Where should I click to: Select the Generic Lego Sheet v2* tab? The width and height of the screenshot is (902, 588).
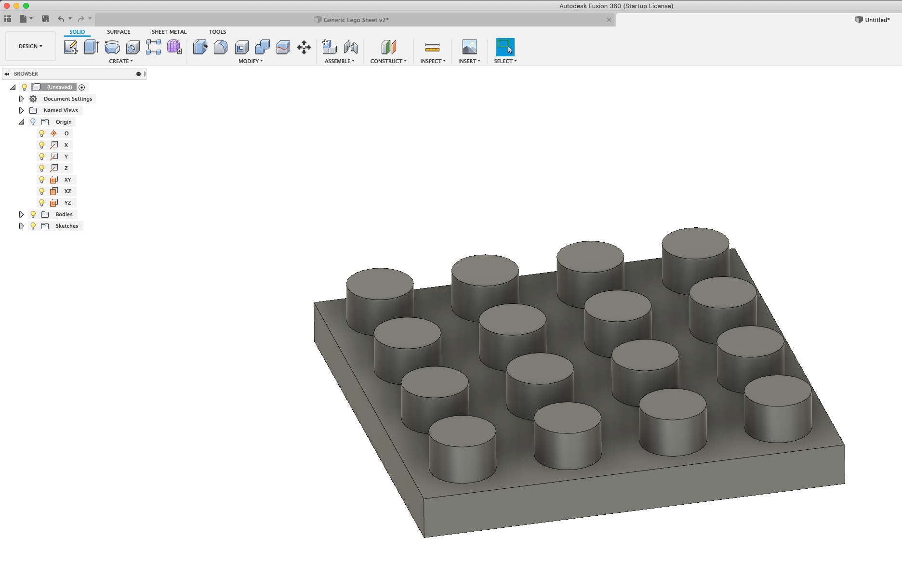356,20
